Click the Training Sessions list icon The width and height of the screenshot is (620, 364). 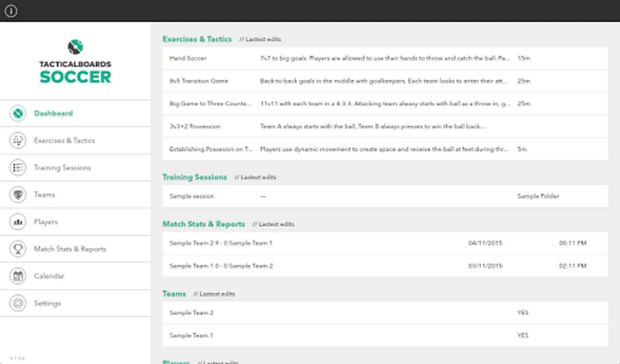(18, 167)
